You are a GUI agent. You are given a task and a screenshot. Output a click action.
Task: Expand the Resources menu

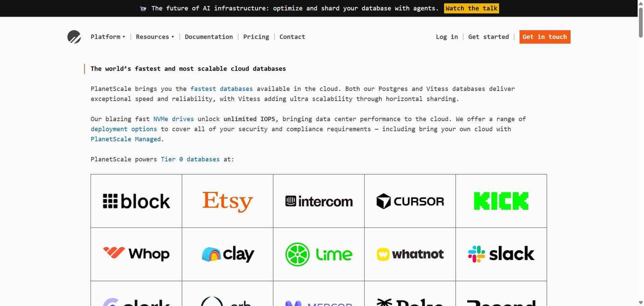pyautogui.click(x=155, y=37)
